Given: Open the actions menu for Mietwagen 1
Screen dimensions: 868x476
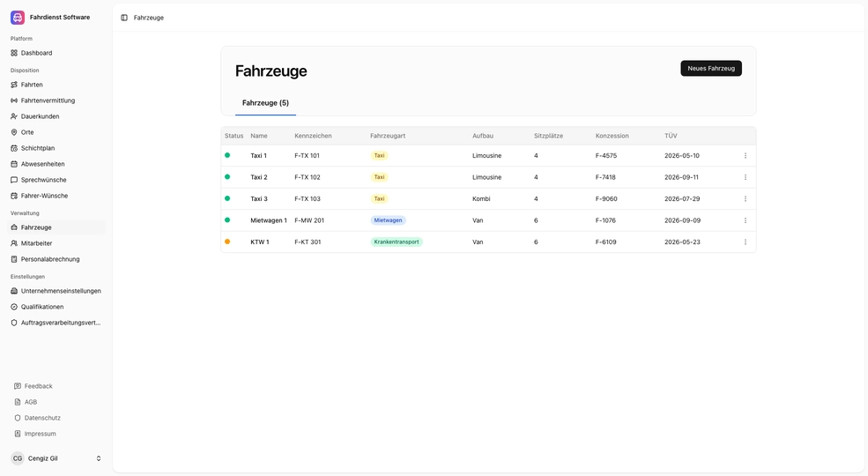Looking at the screenshot, I should [x=745, y=220].
